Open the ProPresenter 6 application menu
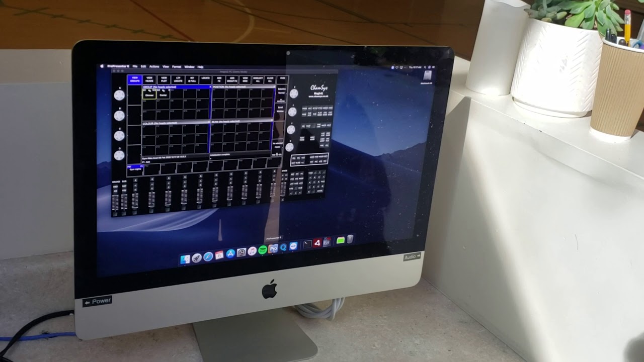Viewport: 644px width, 362px height. [x=118, y=66]
